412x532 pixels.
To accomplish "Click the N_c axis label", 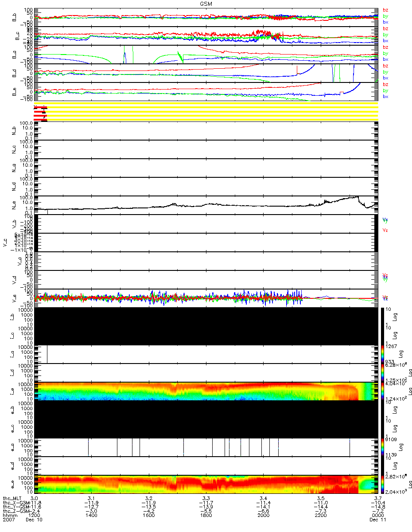I will coord(13,149).
